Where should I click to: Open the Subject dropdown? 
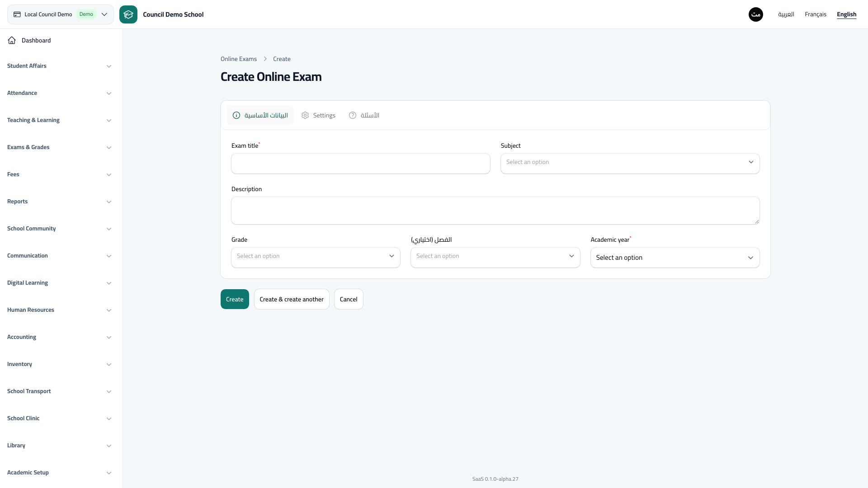(630, 163)
